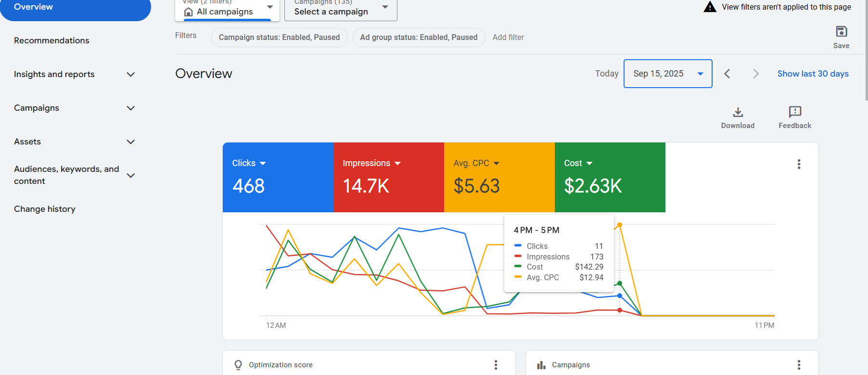Click the Download icon
The width and height of the screenshot is (868, 375).
tap(738, 112)
